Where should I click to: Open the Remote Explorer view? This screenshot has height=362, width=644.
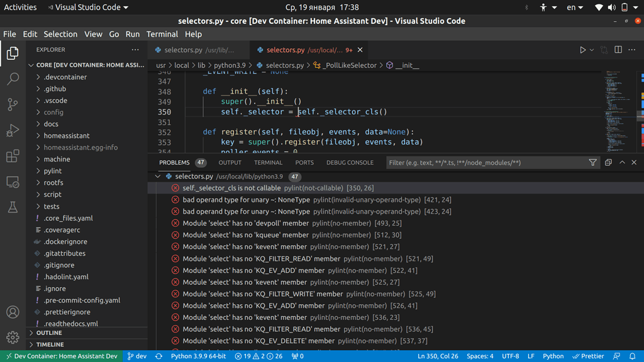pyautogui.click(x=13, y=182)
